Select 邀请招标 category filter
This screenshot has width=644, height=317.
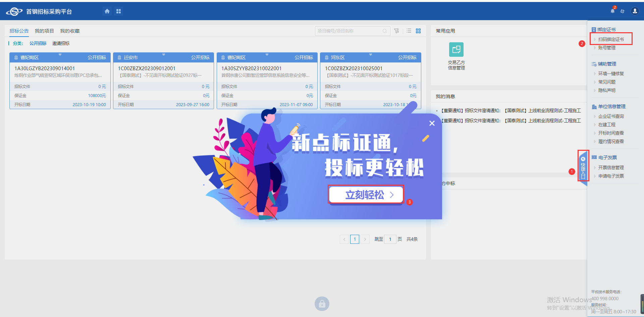click(61, 43)
